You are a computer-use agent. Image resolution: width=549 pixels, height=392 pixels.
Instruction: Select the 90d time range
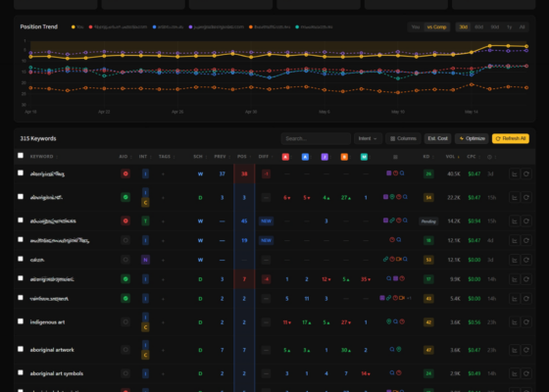[495, 27]
